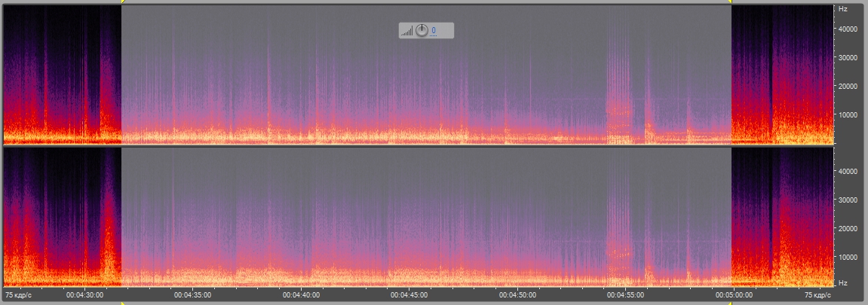Click the blue gain value 0
This screenshot has width=868, height=305.
pos(434,30)
